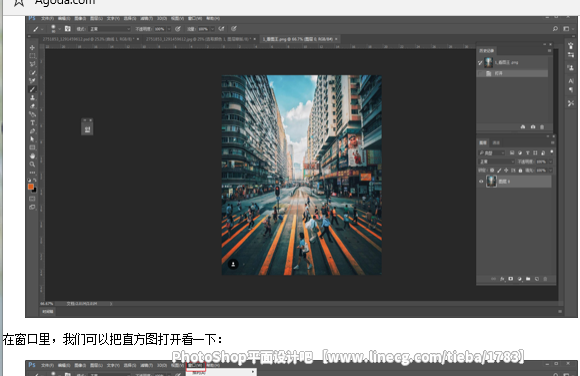Toggle Quick Mask mode
This screenshot has width=580, height=376.
tap(32, 199)
